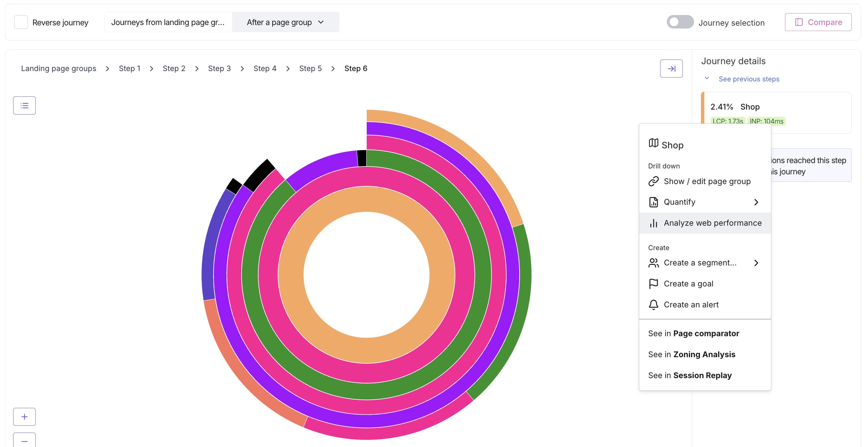This screenshot has height=447, width=868.
Task: Click the zoom in plus button
Action: point(24,417)
